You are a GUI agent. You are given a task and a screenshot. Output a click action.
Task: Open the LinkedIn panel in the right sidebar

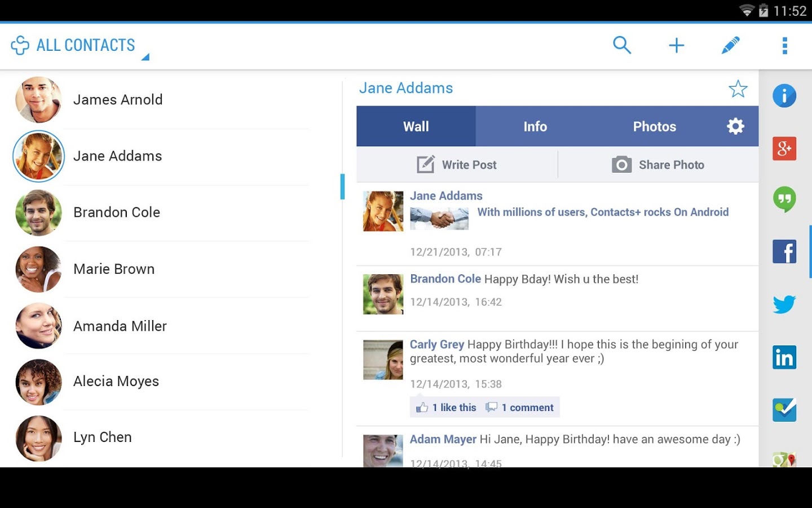click(784, 357)
